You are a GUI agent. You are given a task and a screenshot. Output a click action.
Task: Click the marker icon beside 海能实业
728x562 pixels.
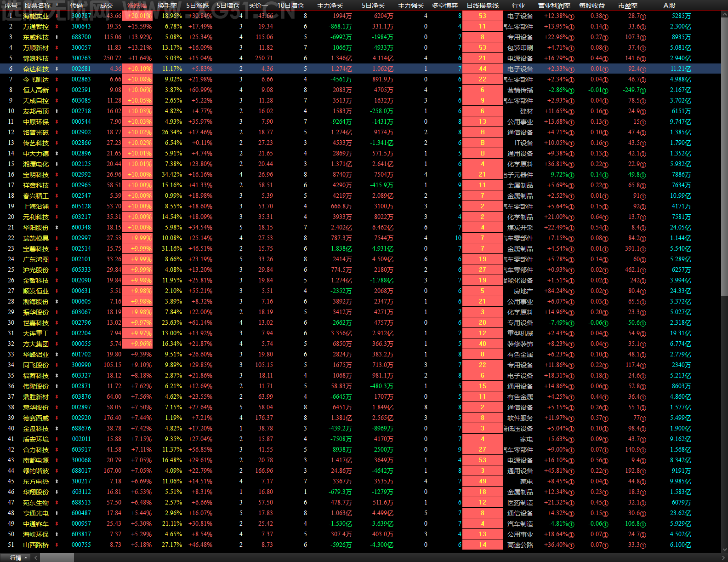coord(57,16)
